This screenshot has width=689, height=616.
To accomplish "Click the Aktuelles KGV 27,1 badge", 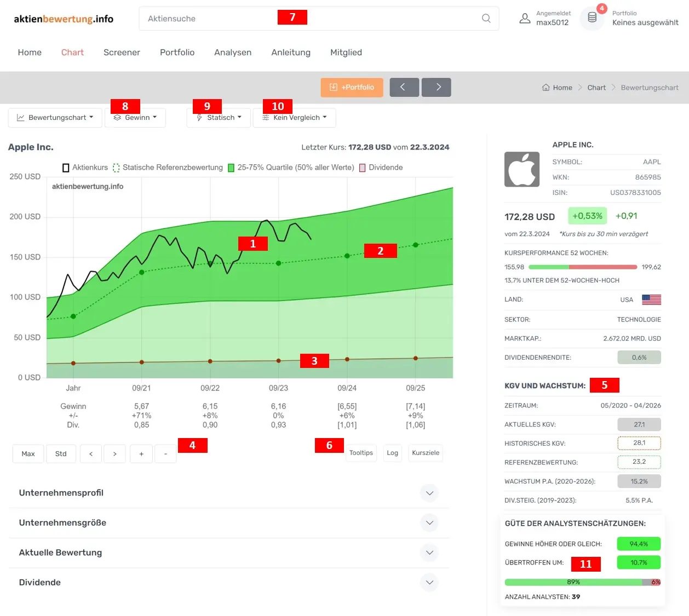I will (x=639, y=424).
